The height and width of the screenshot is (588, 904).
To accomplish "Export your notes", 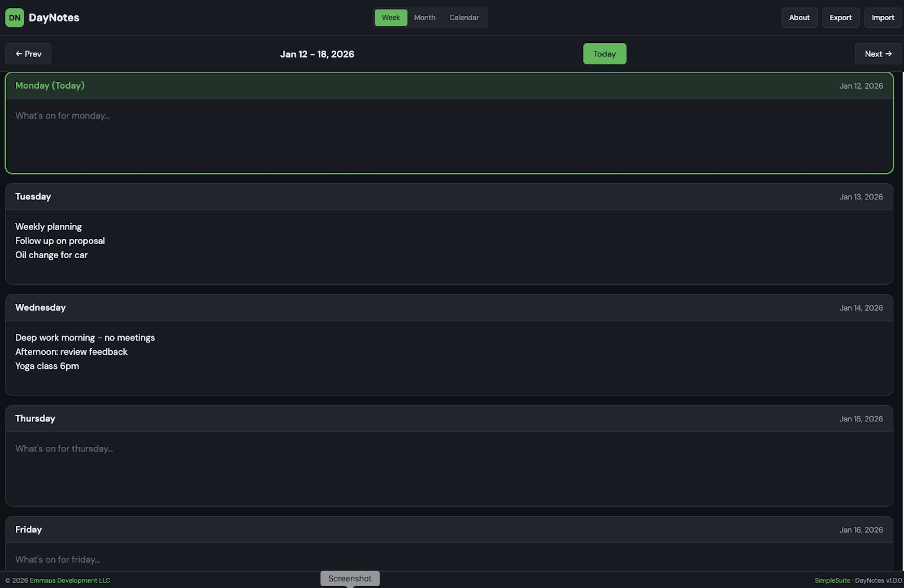I will coord(840,18).
